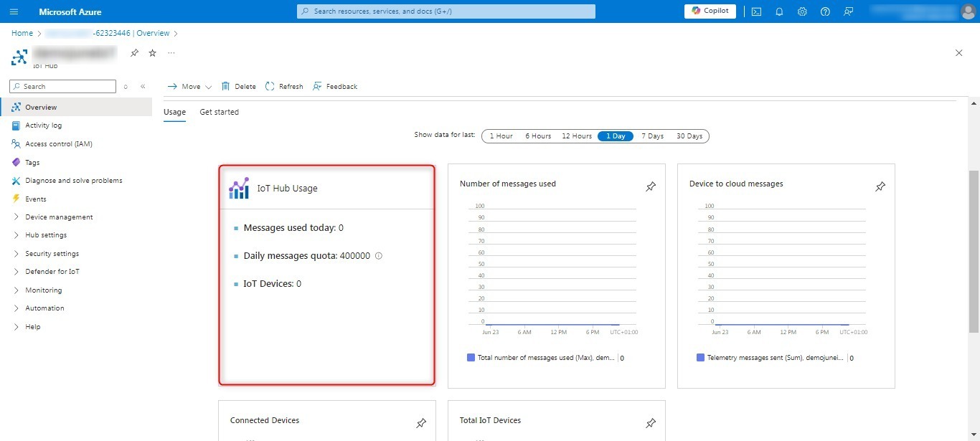Click the Overview breadcrumb link
Image resolution: width=980 pixels, height=441 pixels.
[x=153, y=33]
